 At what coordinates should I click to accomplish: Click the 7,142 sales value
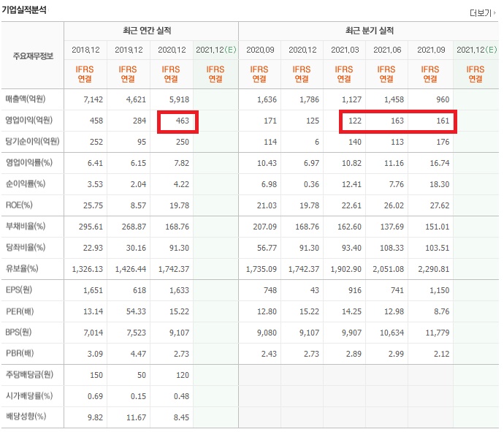pos(93,99)
